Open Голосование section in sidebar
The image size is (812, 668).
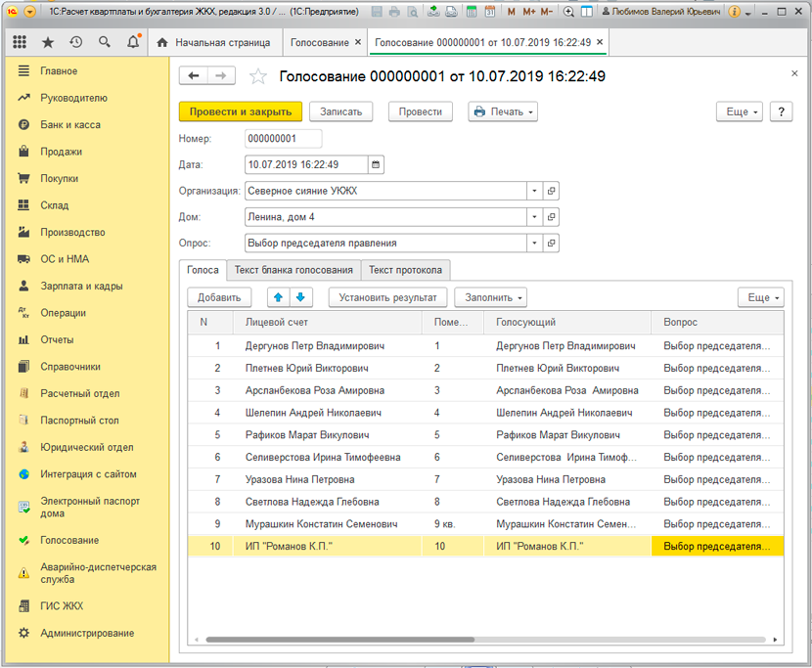pyautogui.click(x=68, y=540)
